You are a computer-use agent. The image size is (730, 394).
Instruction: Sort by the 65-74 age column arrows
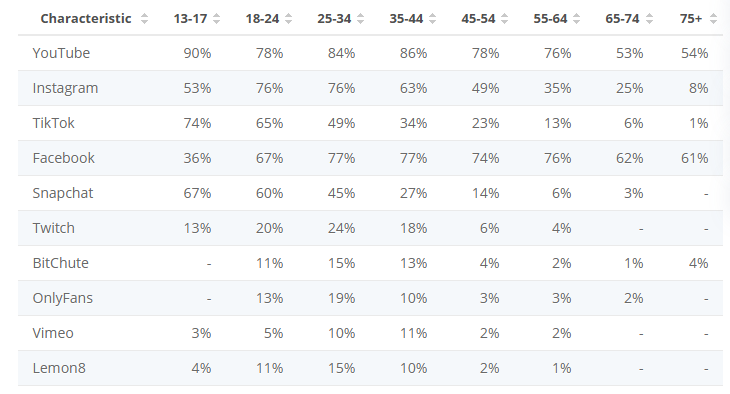[x=649, y=19]
